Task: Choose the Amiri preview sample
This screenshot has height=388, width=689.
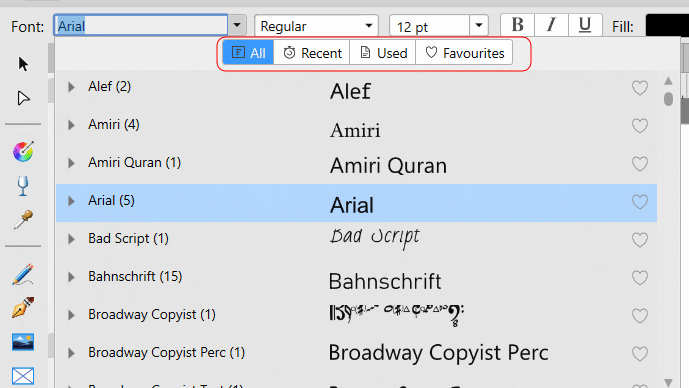Action: (x=355, y=130)
